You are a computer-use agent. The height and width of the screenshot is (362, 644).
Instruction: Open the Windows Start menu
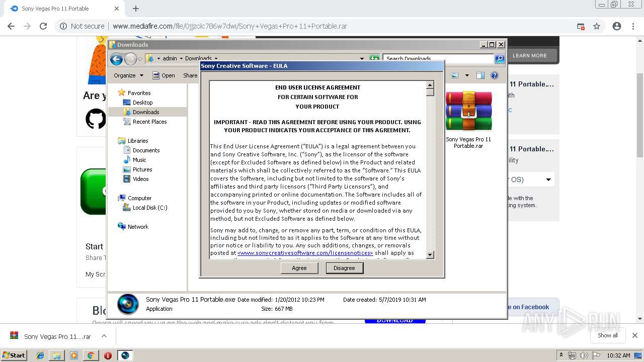tap(14, 355)
